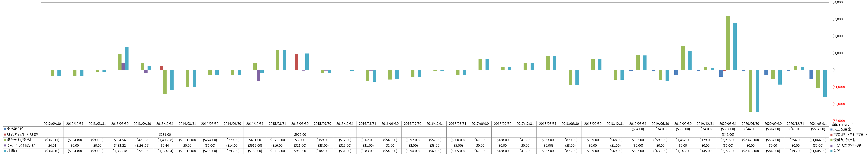Select the 2015/06/30 column header

point(300,124)
